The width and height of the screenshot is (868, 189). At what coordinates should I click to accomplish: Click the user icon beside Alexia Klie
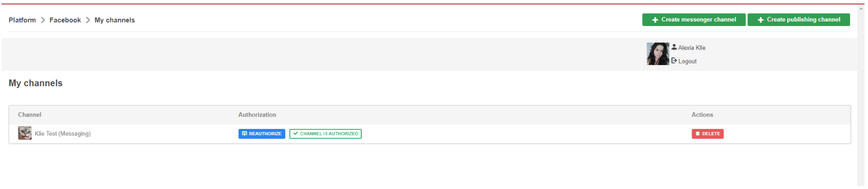coord(674,47)
